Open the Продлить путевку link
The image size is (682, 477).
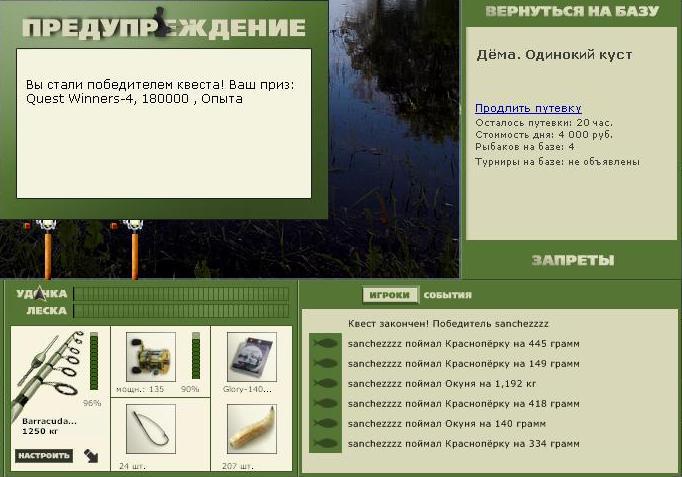[528, 108]
